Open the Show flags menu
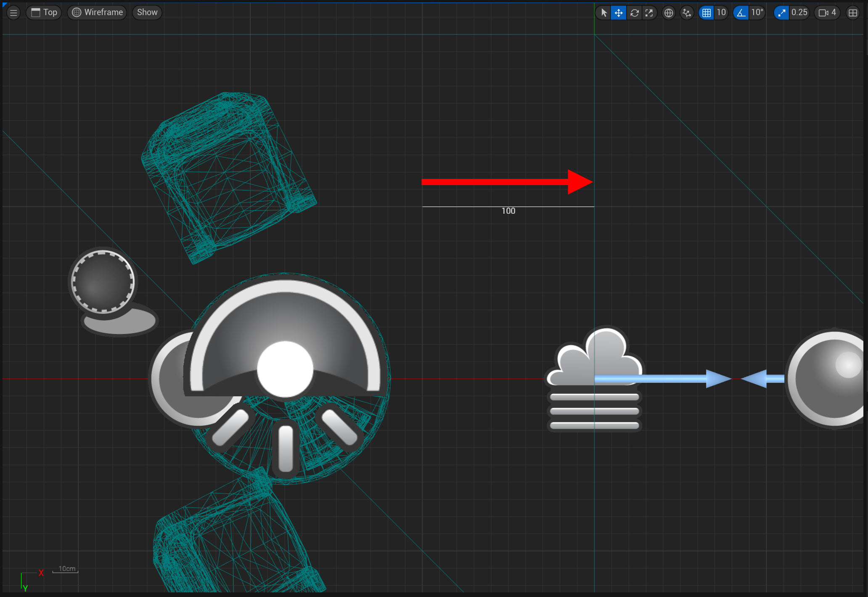This screenshot has width=868, height=597. (x=147, y=13)
